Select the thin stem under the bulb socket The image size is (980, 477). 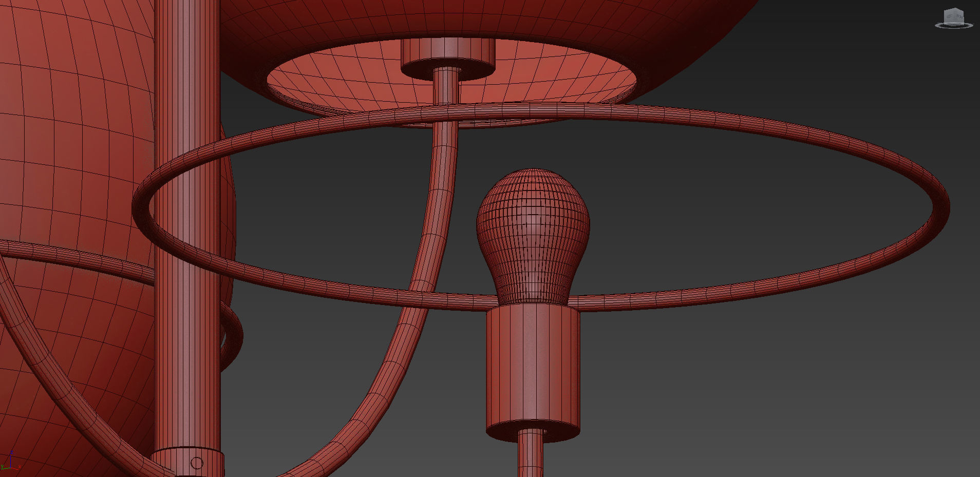(531, 453)
